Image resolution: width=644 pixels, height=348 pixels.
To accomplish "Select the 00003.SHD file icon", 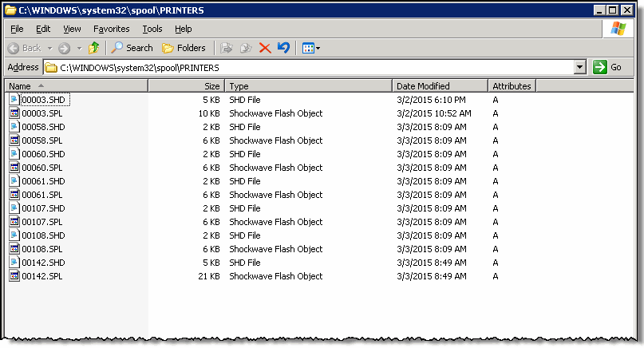I will point(14,100).
